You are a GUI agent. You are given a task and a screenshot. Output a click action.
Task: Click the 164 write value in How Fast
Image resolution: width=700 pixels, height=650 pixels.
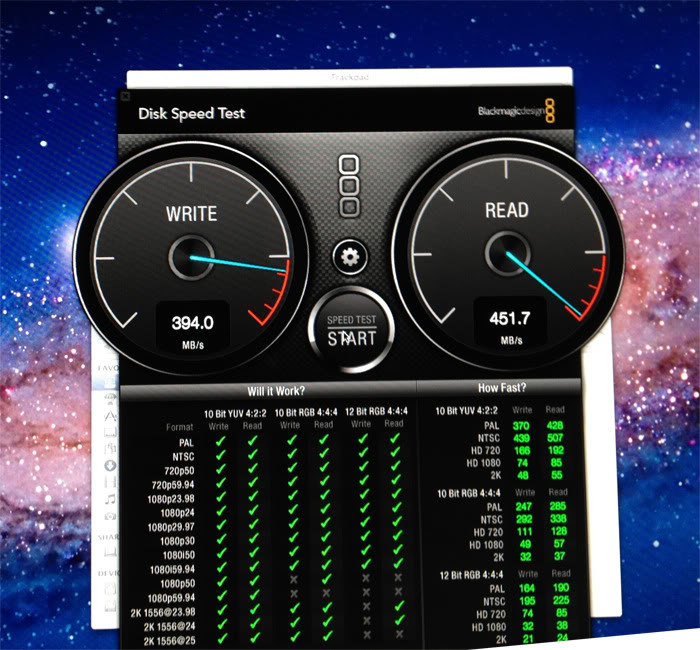pos(527,588)
